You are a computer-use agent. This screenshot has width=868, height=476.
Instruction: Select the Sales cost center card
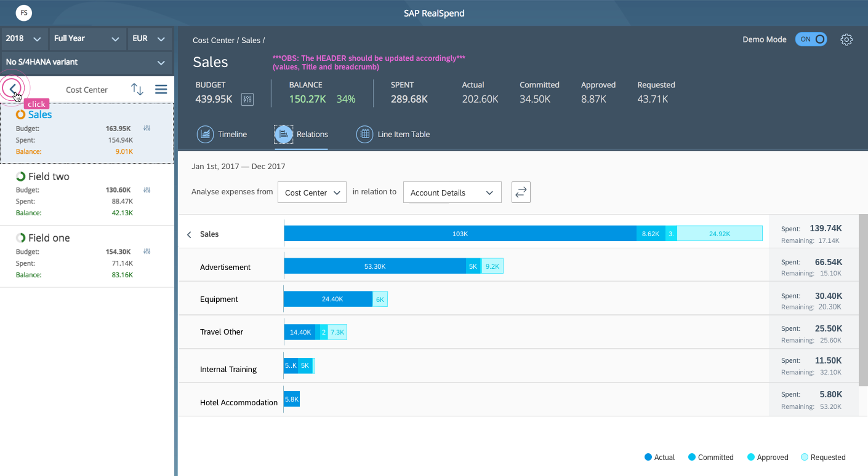click(87, 133)
